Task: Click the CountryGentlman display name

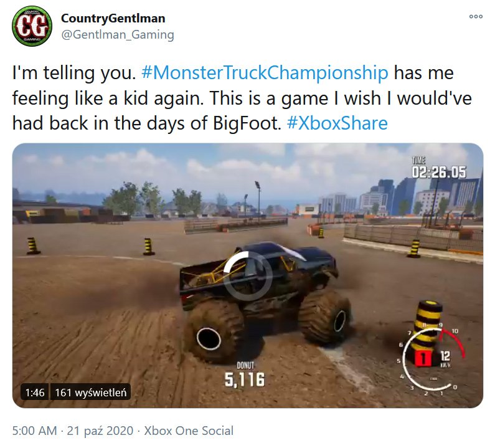Action: [113, 18]
